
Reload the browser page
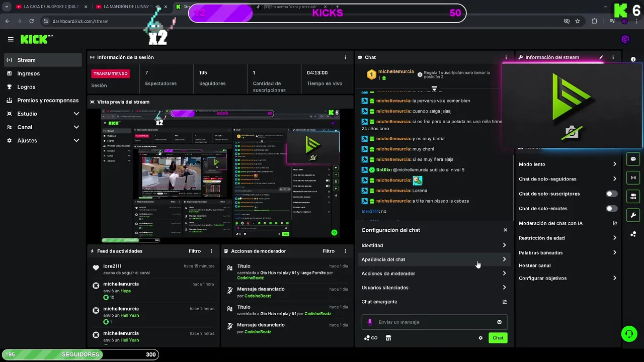31,21
